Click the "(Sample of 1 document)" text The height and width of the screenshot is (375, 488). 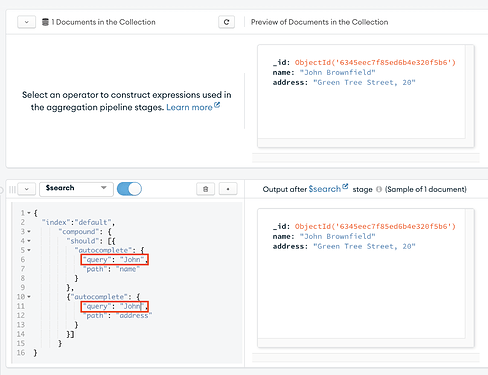(426, 189)
